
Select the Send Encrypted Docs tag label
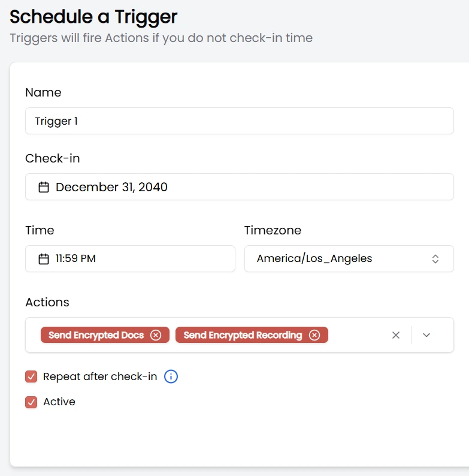click(96, 335)
